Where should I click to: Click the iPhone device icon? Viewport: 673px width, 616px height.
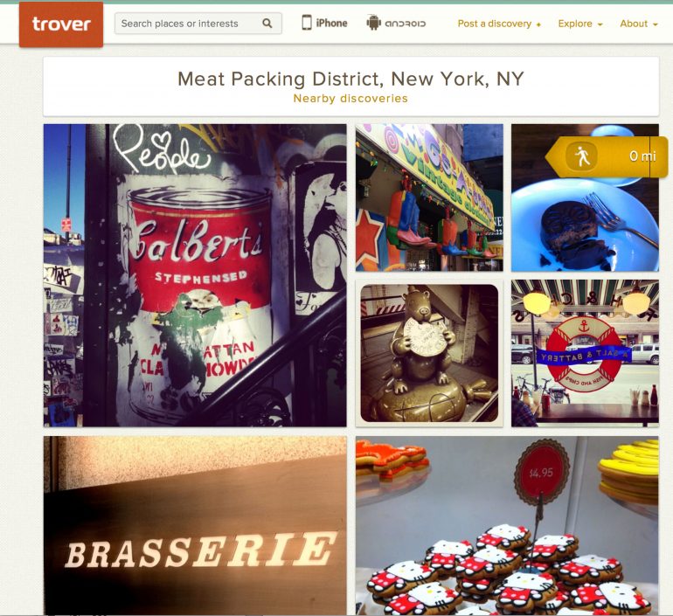tap(307, 23)
